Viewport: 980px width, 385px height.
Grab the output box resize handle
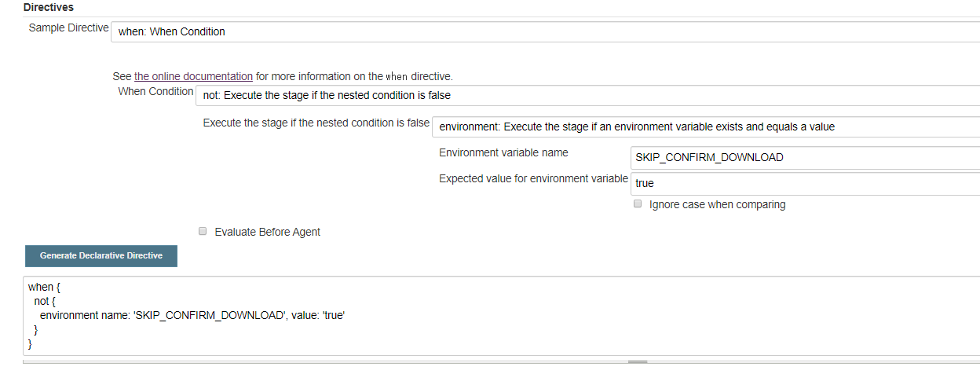637,361
